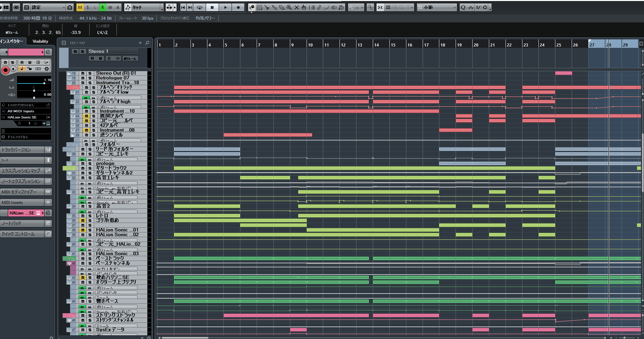Mute the Stereo 1 track
The width and height of the screenshot is (644, 339).
click(x=75, y=52)
